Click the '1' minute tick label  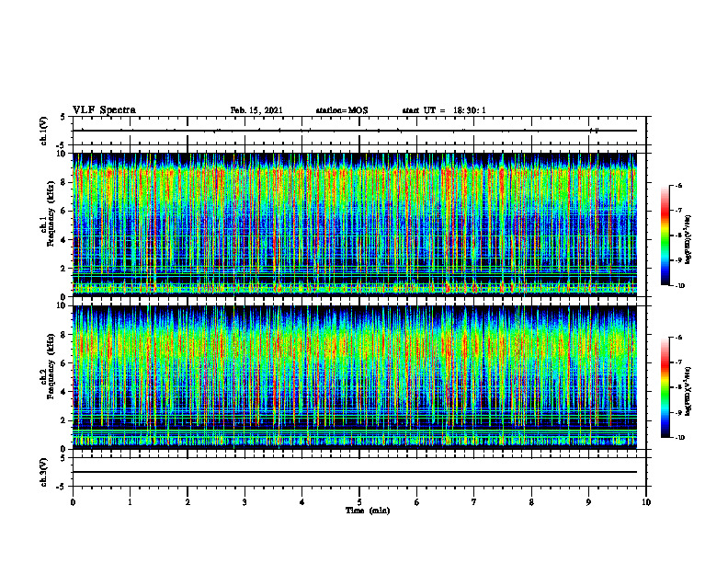pyautogui.click(x=130, y=502)
